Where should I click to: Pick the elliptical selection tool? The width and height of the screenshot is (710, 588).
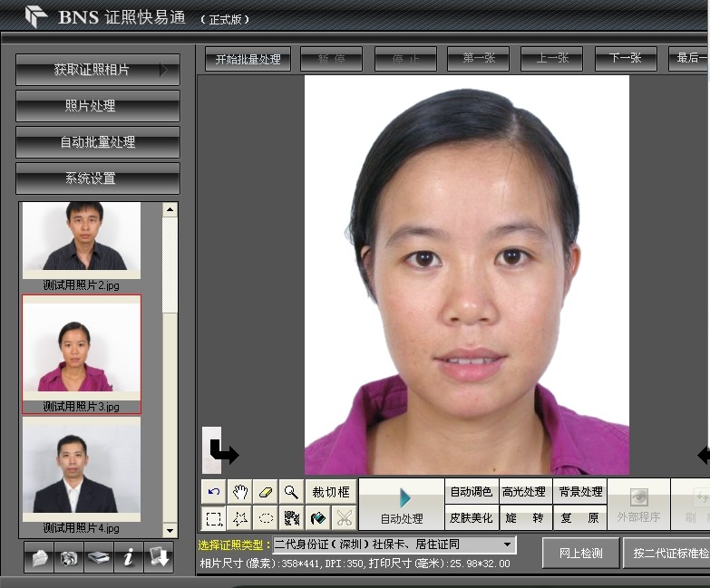pyautogui.click(x=266, y=518)
